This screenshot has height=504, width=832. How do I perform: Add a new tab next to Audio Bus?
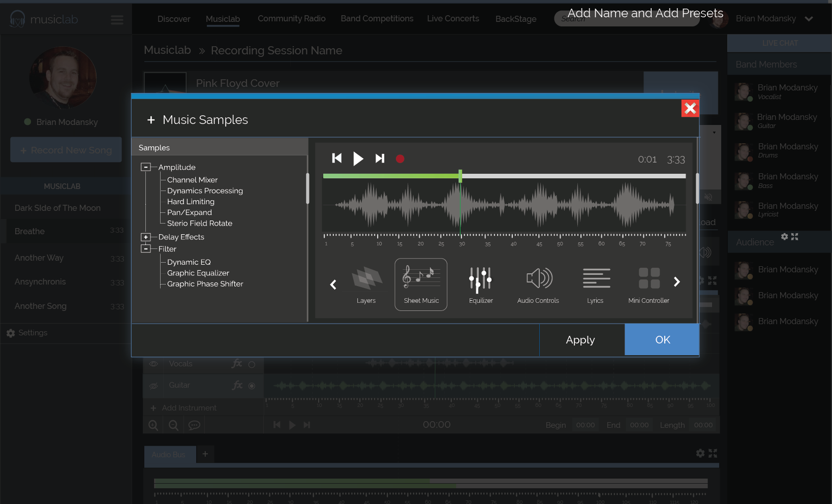(205, 454)
